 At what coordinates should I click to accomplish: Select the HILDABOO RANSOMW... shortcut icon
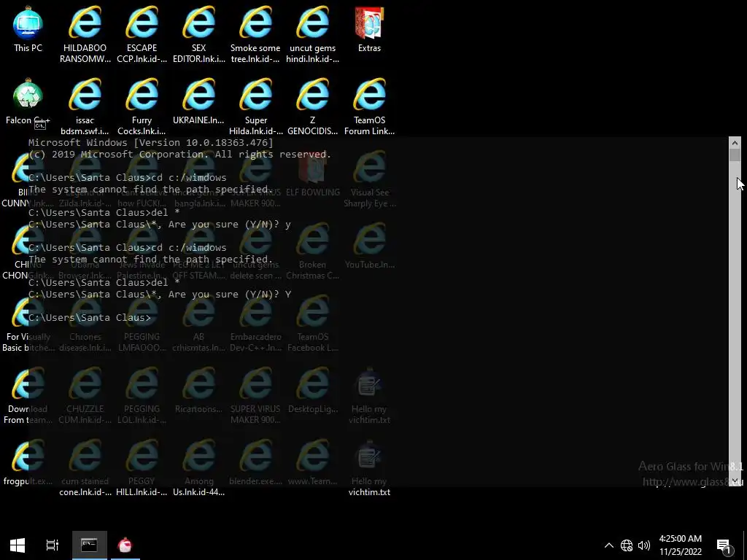click(85, 34)
